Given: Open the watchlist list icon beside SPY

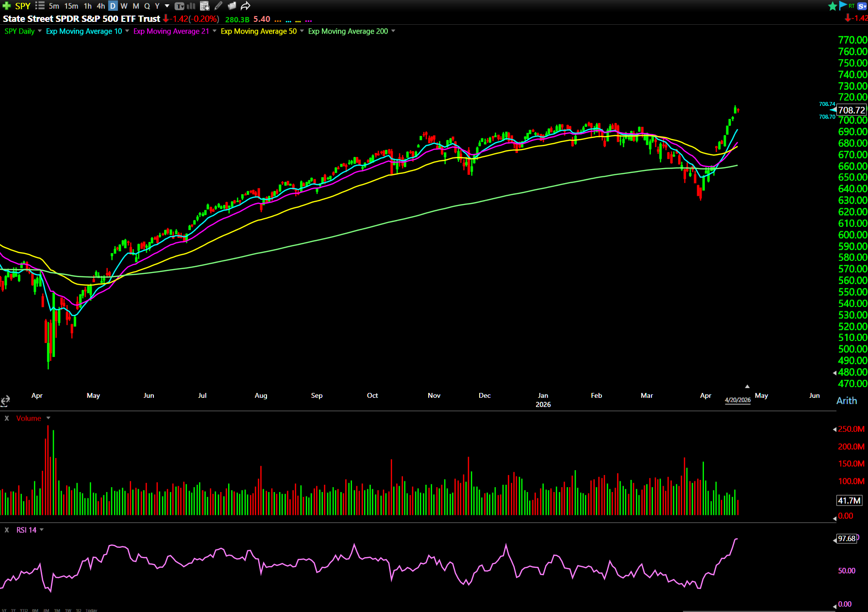Looking at the screenshot, I should click(40, 6).
